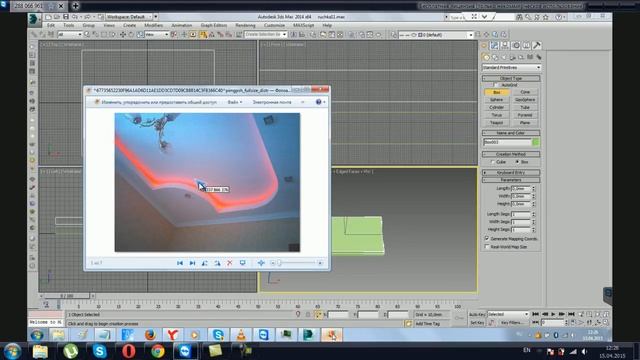The height and width of the screenshot is (360, 640).
Task: Open the Hierarchy tab in command panel
Action: pos(505,45)
